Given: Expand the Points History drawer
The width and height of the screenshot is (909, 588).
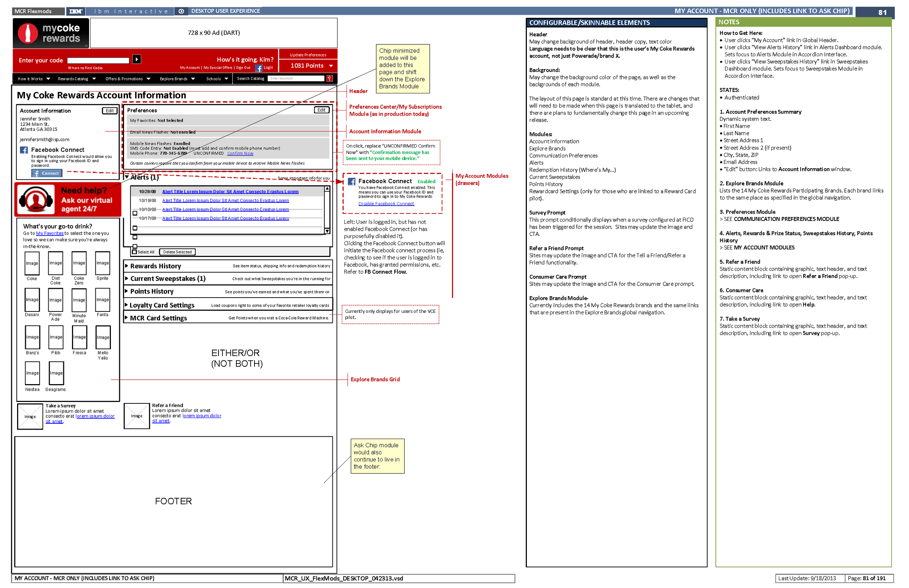Looking at the screenshot, I should click(x=127, y=291).
